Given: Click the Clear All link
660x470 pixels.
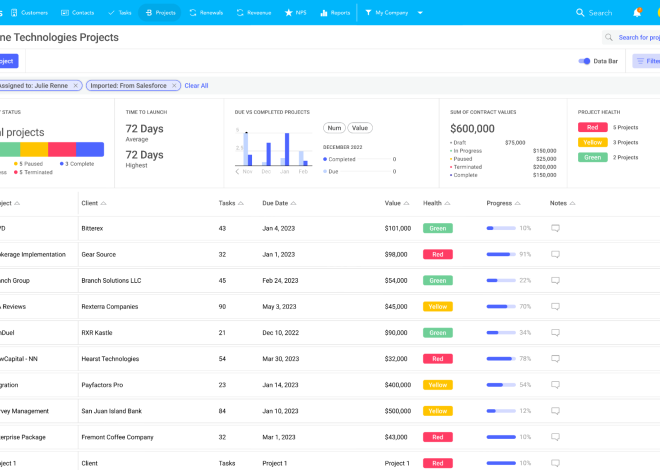Looking at the screenshot, I should [x=196, y=85].
